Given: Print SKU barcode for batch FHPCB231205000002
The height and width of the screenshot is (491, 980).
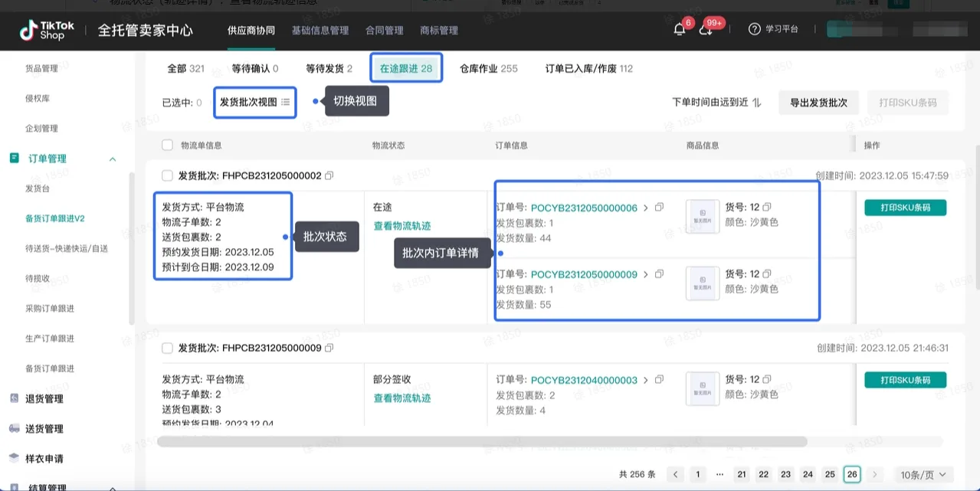Looking at the screenshot, I should [x=905, y=208].
